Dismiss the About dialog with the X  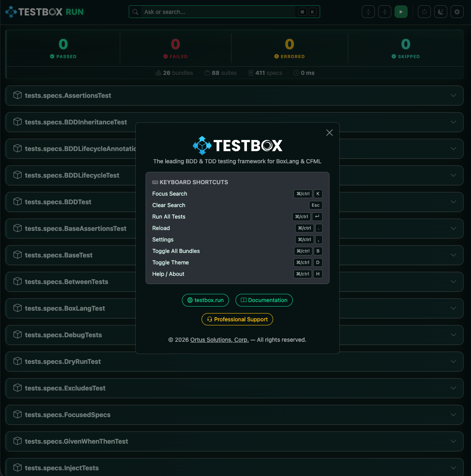coord(330,133)
